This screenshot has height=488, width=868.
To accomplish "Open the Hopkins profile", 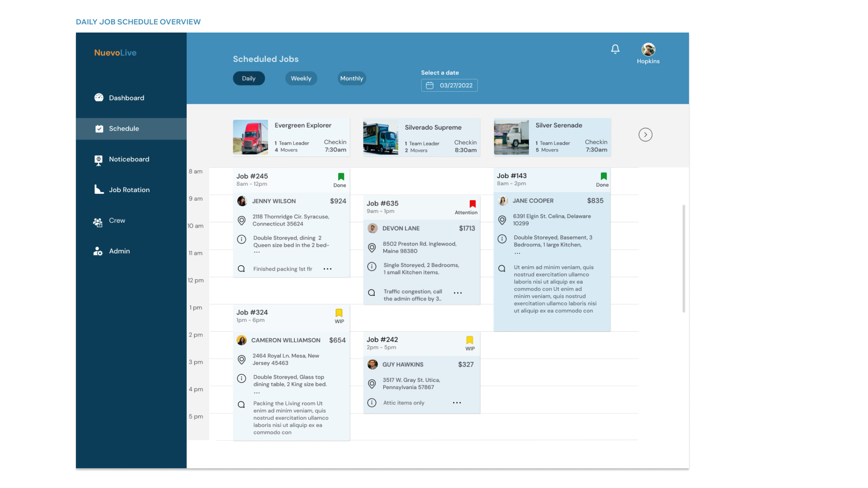I will click(648, 50).
